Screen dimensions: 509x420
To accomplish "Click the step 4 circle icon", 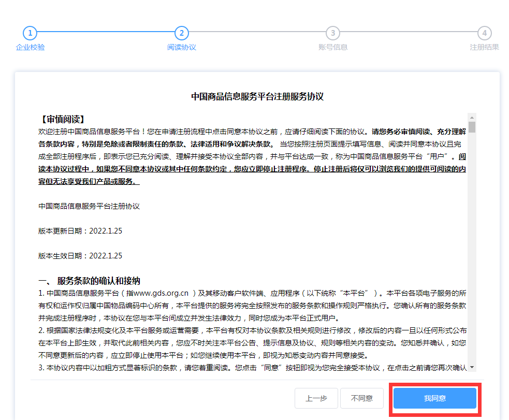I will (484, 33).
